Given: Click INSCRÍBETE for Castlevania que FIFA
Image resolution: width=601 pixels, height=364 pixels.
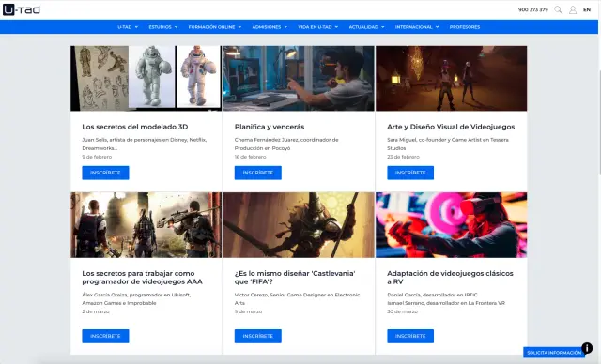Looking at the screenshot, I should [258, 336].
